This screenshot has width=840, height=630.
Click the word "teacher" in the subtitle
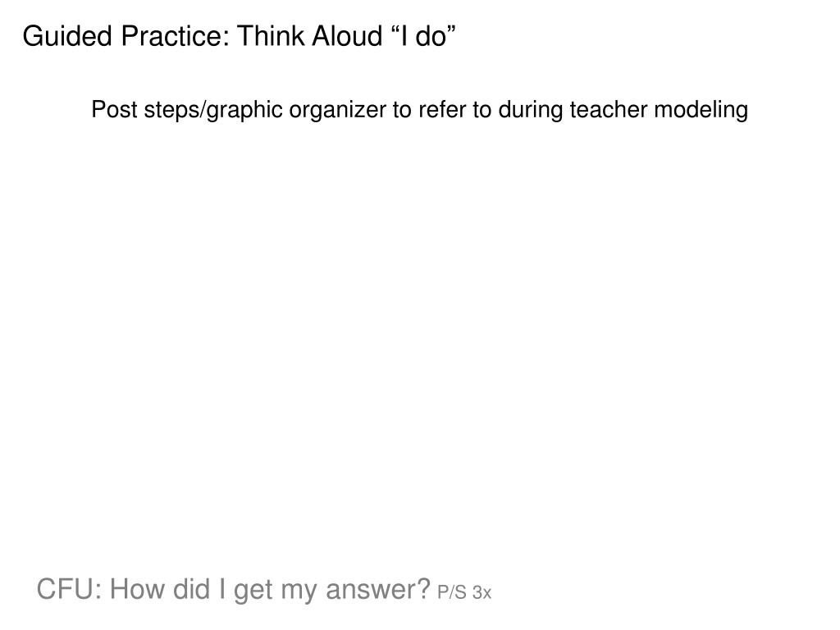tap(609, 110)
